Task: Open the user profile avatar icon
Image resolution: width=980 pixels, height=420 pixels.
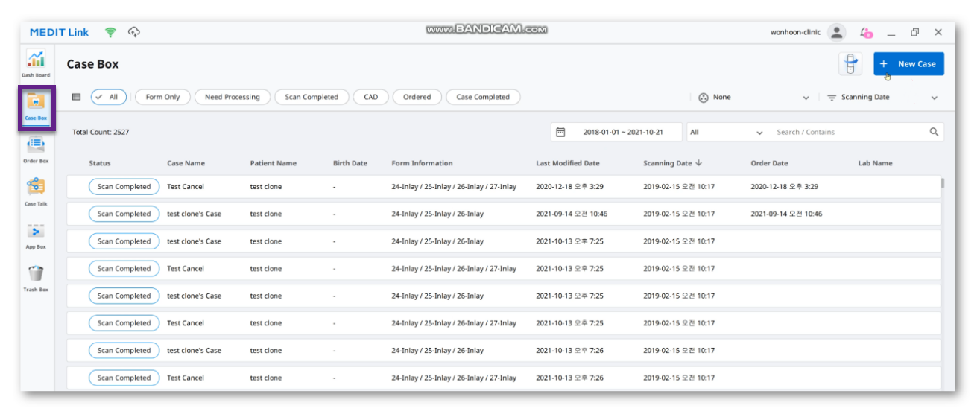Action: pos(837,32)
